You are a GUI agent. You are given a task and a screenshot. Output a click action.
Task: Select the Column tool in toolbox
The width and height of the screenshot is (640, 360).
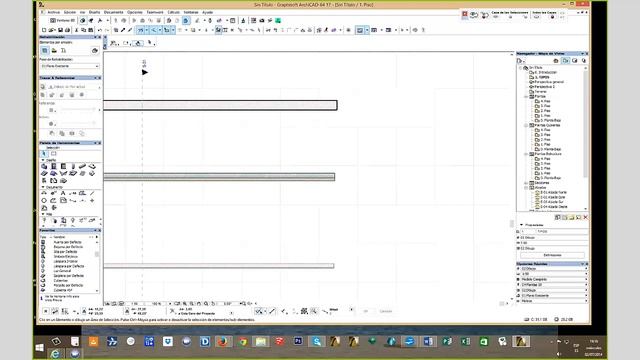pyautogui.click(x=73, y=167)
